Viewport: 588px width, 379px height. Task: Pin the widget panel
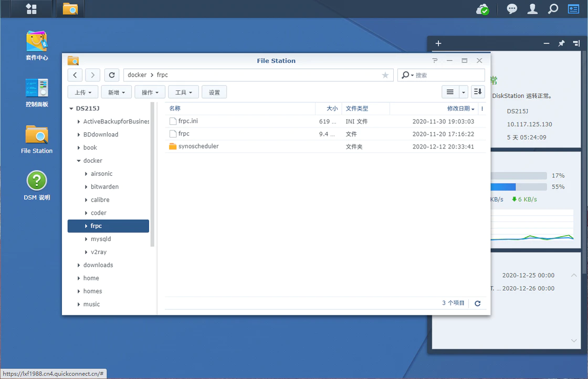pyautogui.click(x=561, y=44)
